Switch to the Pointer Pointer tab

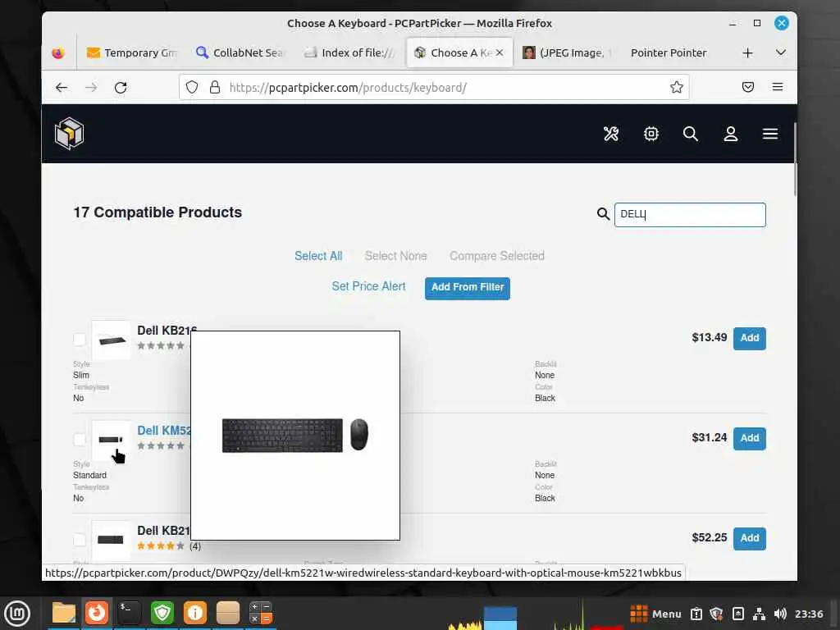coord(668,53)
